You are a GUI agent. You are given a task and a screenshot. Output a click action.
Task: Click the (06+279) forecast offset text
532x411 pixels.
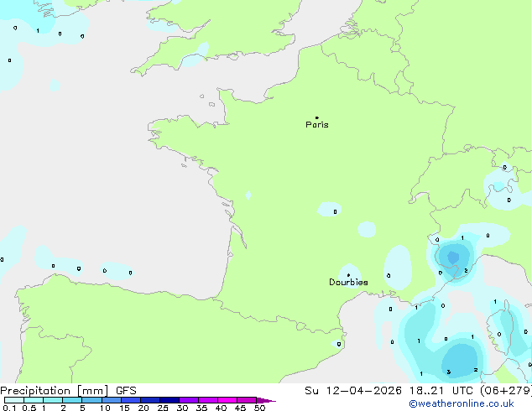point(506,391)
